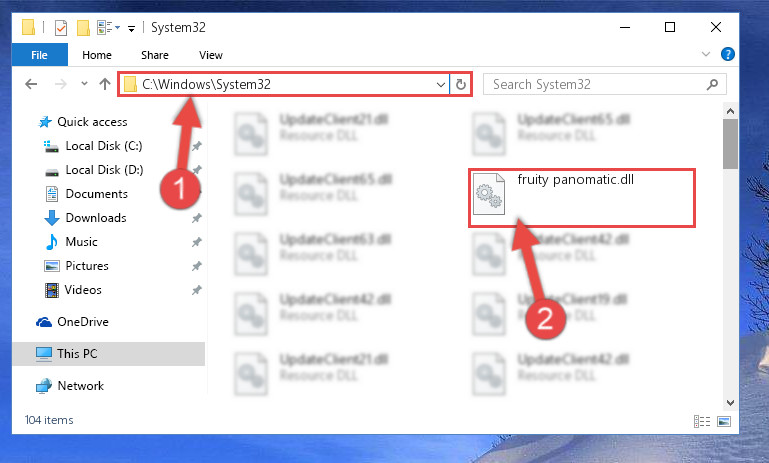The image size is (769, 463).
Task: Open the Help question mark icon
Action: [x=728, y=54]
